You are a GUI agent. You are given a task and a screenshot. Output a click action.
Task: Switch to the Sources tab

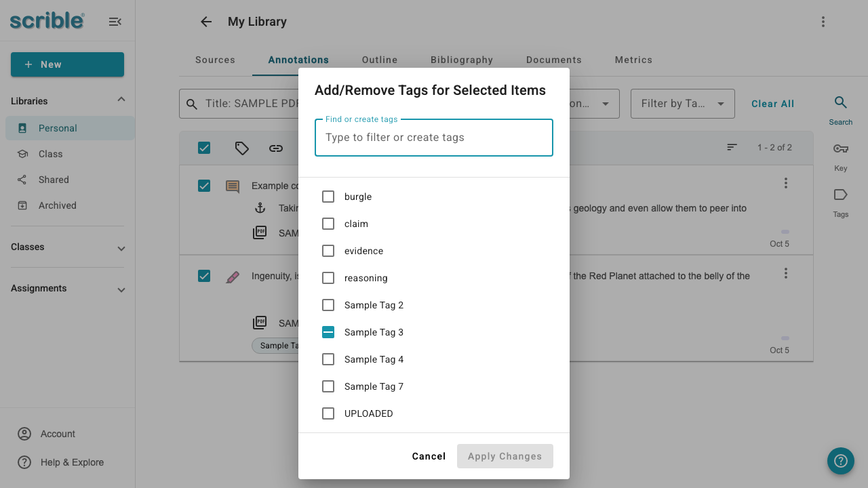215,60
